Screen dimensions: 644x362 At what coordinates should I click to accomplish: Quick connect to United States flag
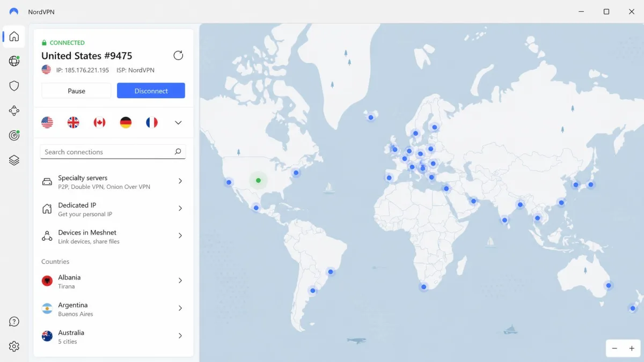[x=47, y=123]
